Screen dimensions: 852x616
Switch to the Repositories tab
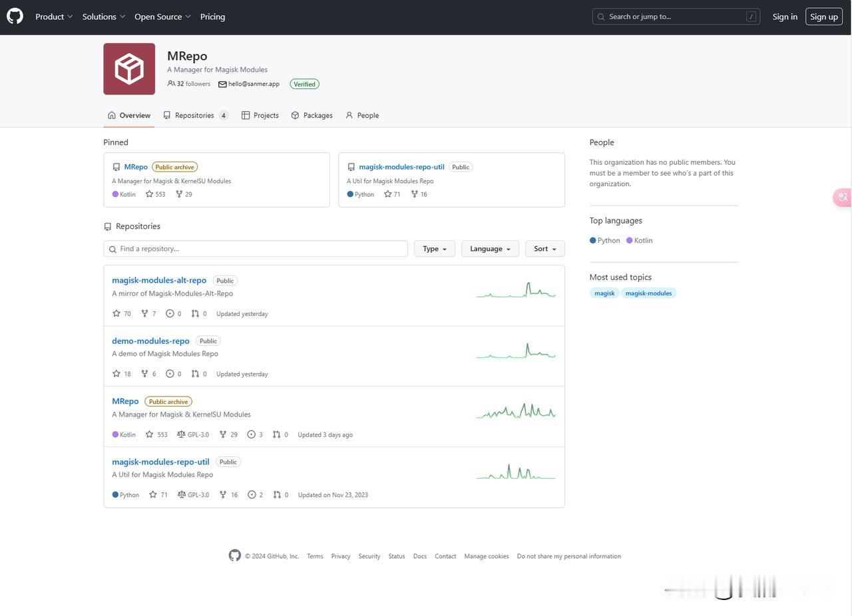tap(196, 115)
